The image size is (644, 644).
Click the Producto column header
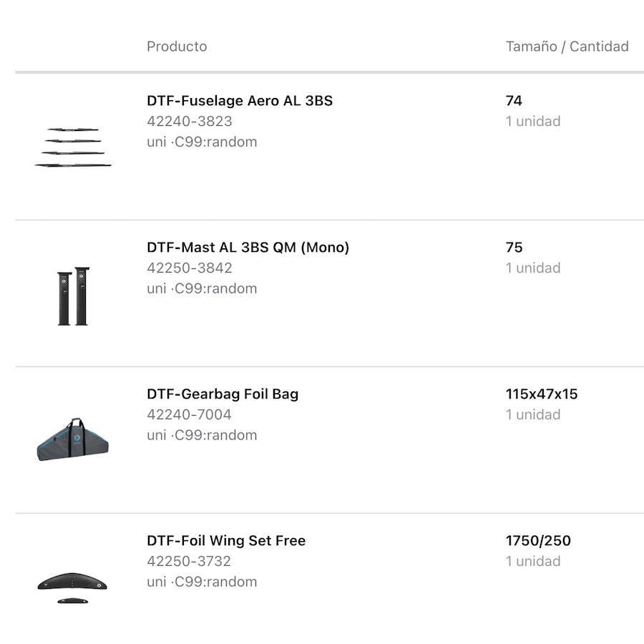click(x=177, y=47)
